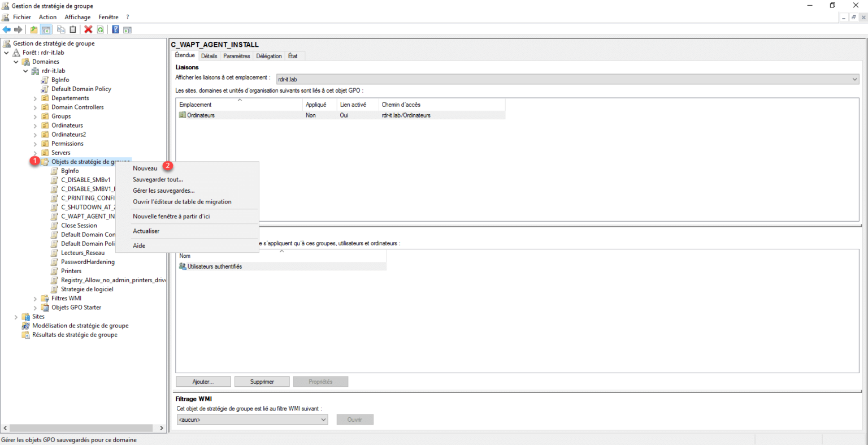Select Sauvegarder tout... from context menu
This screenshot has width=868, height=445.
pos(158,180)
